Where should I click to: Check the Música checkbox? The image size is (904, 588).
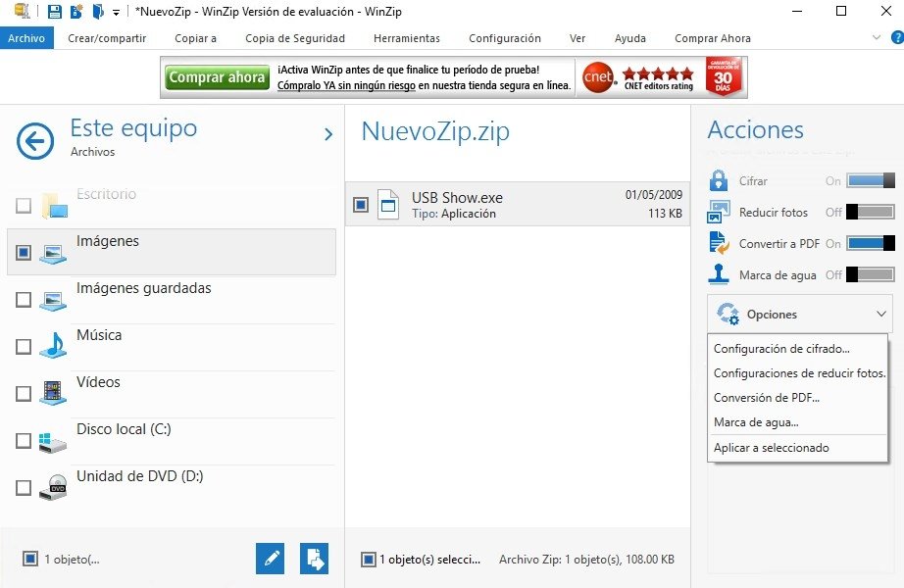[24, 347]
